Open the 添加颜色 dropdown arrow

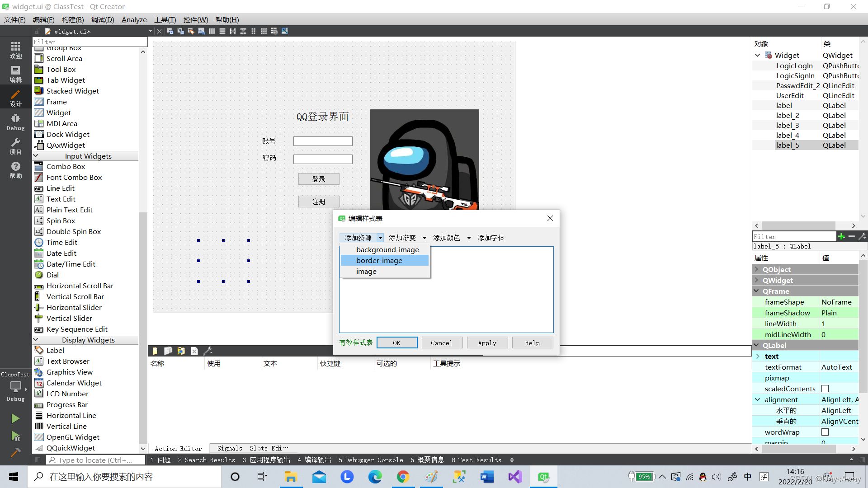click(x=469, y=238)
